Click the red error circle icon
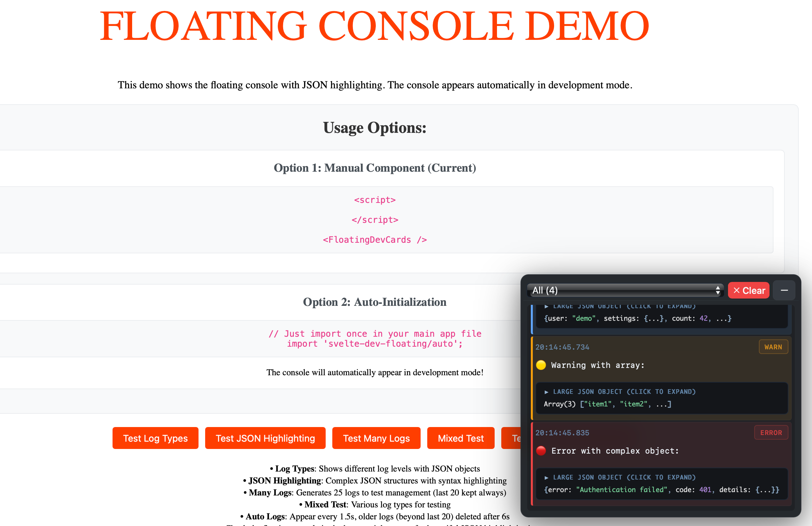Image resolution: width=812 pixels, height=526 pixels. 541,451
